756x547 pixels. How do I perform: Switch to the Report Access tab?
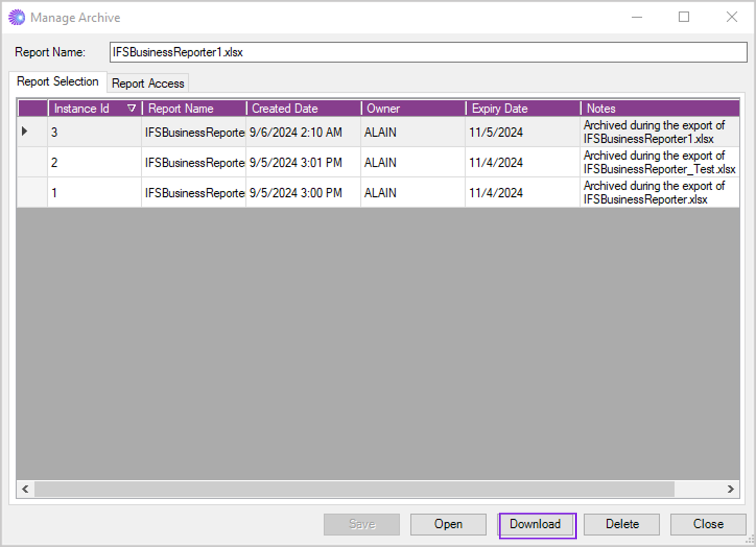(148, 83)
